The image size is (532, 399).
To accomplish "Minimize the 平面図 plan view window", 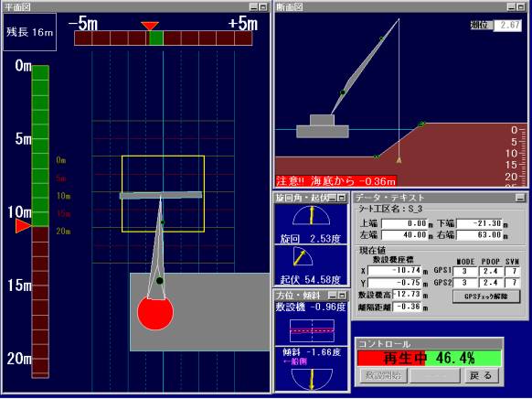I will (253, 6).
